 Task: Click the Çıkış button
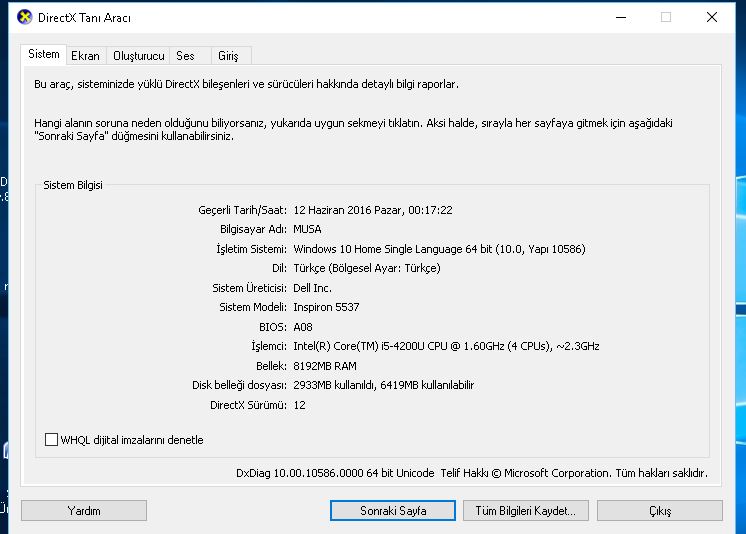[x=660, y=511]
